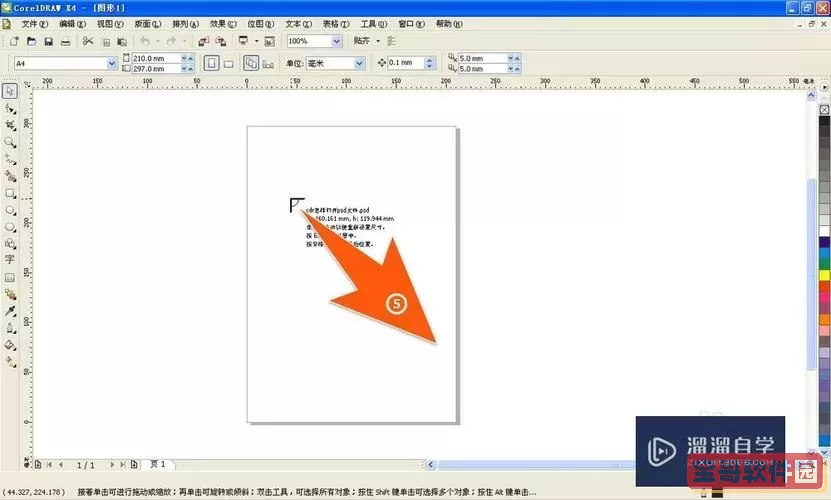
Task: Select the Outline pen tool
Action: (10, 328)
